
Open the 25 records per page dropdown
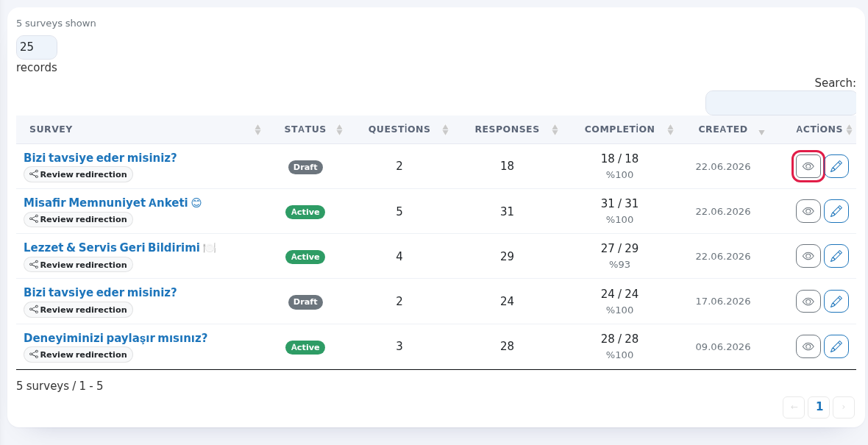37,47
